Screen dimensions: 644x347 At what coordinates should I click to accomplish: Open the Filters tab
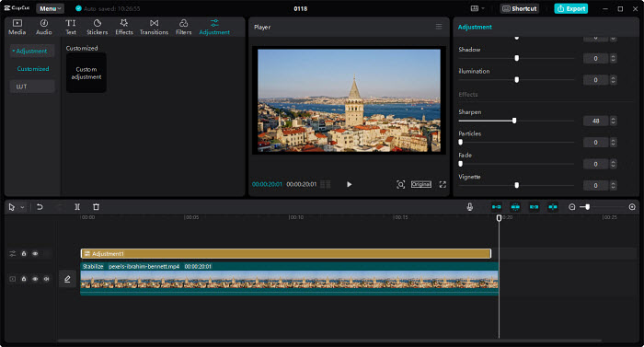[184, 27]
